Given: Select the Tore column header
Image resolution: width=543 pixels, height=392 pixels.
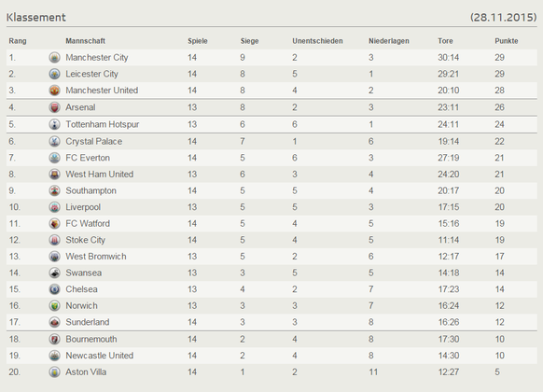Looking at the screenshot, I should coord(445,41).
